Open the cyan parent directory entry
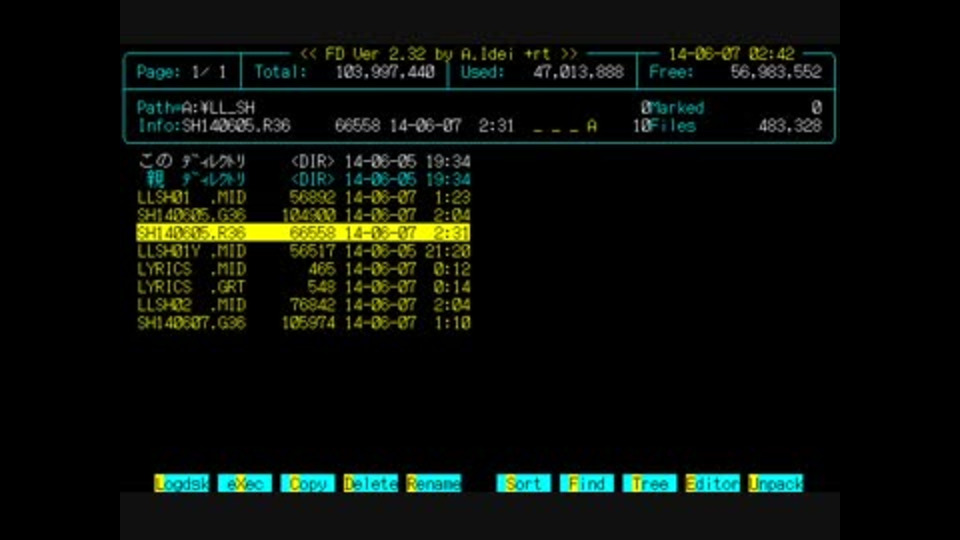Image resolution: width=960 pixels, height=540 pixels. pos(304,179)
